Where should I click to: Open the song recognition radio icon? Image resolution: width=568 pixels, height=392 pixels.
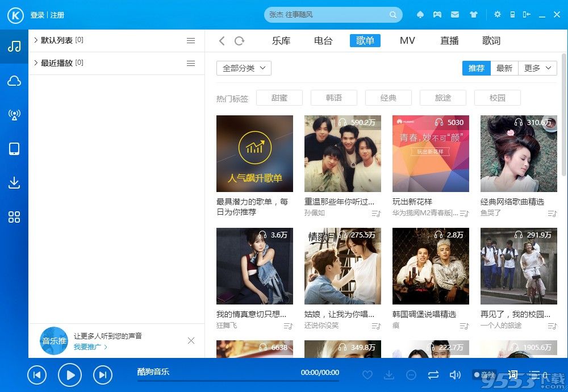click(x=14, y=115)
